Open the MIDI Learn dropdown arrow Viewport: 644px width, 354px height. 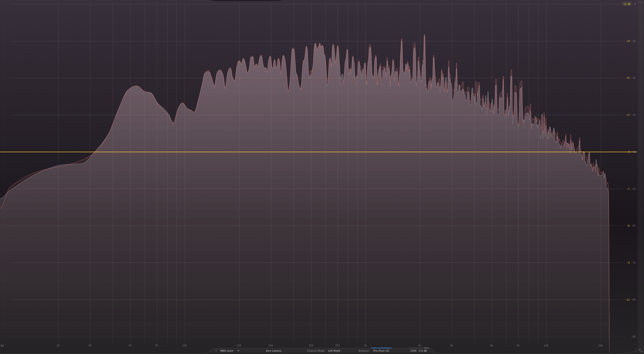[x=238, y=351]
